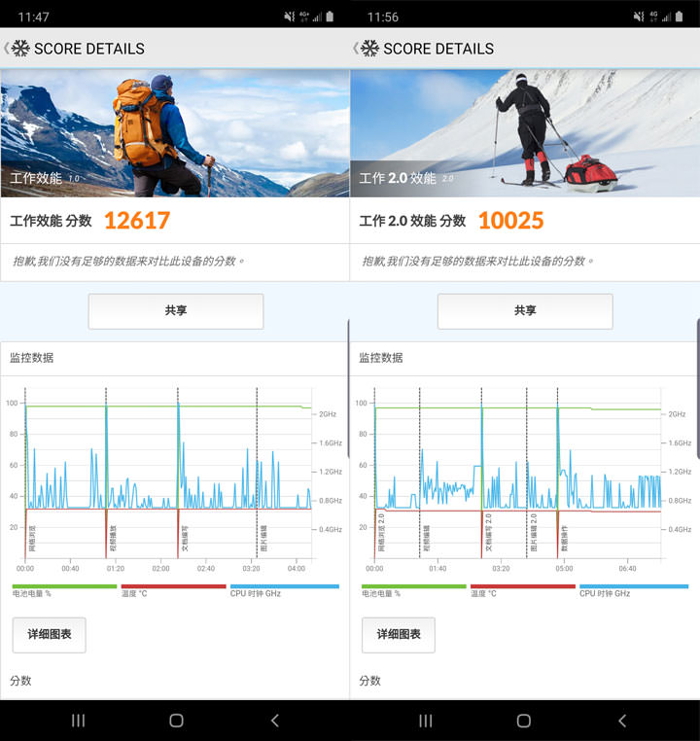Select the blue CPU 时钟 GHz legend on right chart
This screenshot has height=741, width=700.
click(x=633, y=590)
